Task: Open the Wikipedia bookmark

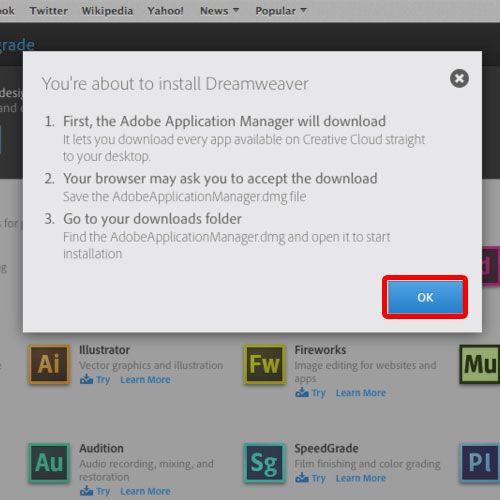Action: pos(107,11)
